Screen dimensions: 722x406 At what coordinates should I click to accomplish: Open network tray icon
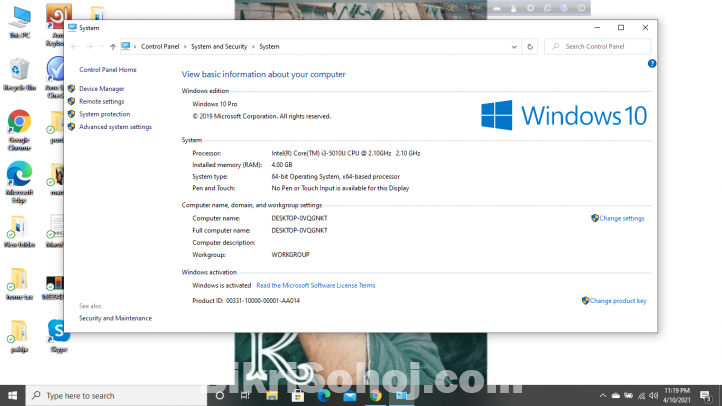[x=641, y=395]
